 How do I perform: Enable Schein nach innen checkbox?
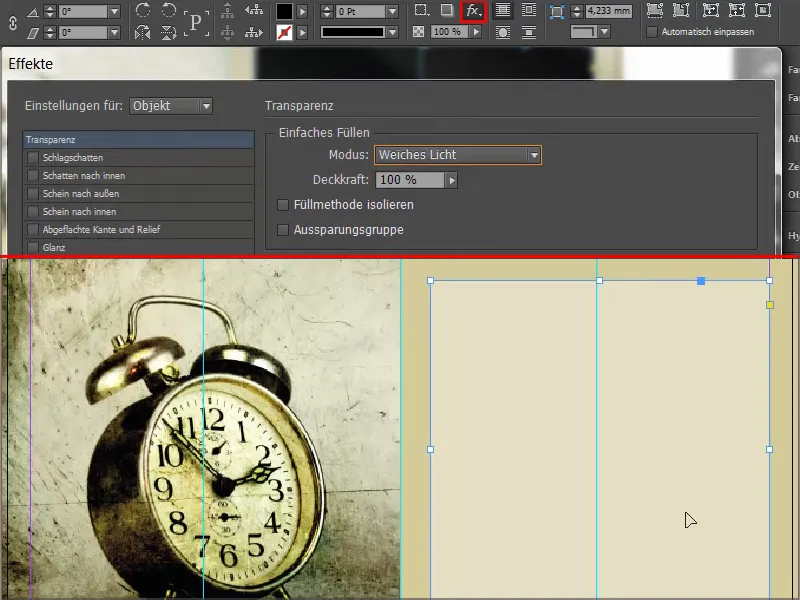tap(33, 212)
